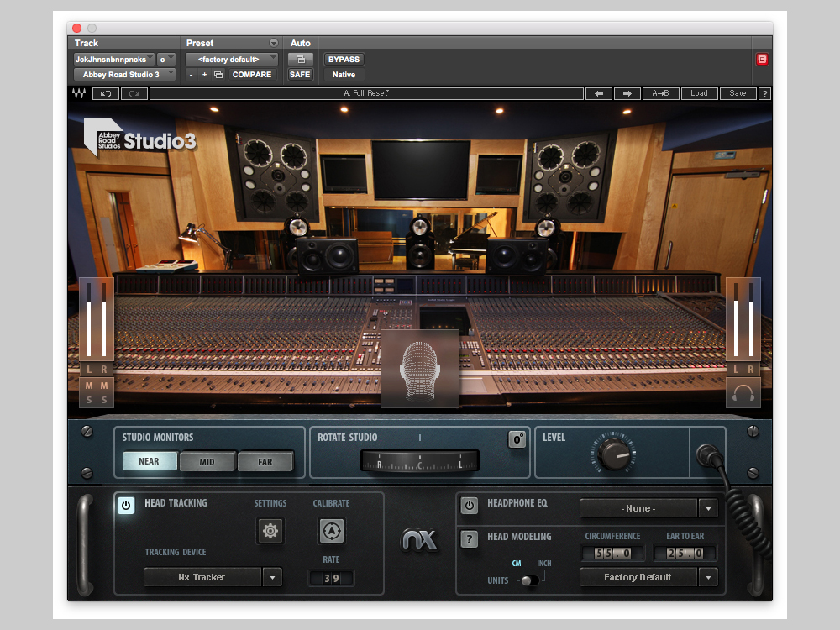Redo with the redo arrow
The height and width of the screenshot is (630, 840).
pos(134,94)
